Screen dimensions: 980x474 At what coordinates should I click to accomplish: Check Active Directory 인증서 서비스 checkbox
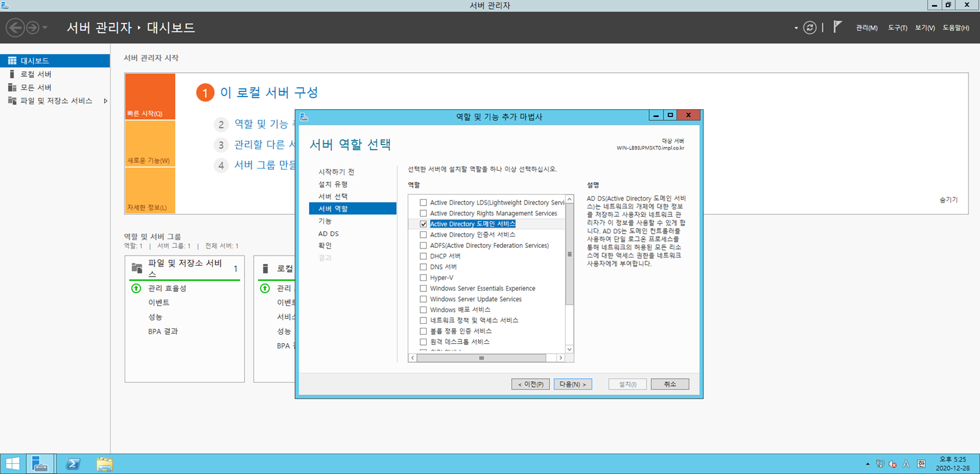click(x=423, y=235)
